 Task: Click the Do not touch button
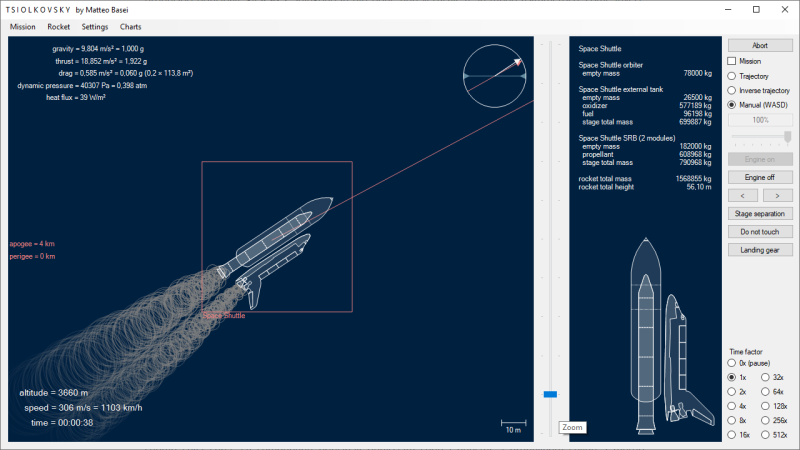pos(760,232)
